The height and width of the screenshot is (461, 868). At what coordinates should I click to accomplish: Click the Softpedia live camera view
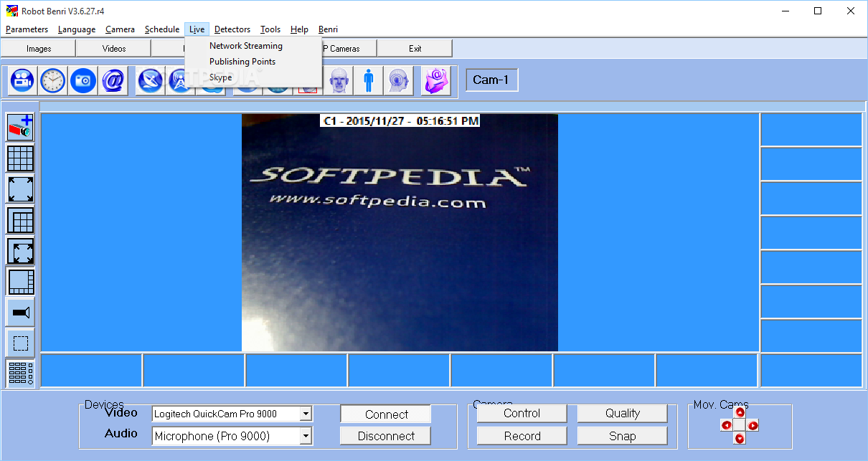point(400,232)
